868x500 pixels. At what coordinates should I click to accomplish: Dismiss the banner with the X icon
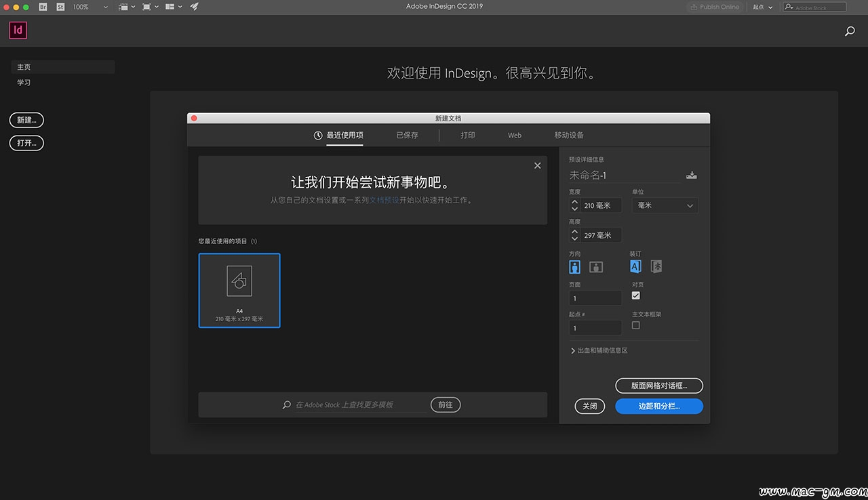[538, 165]
